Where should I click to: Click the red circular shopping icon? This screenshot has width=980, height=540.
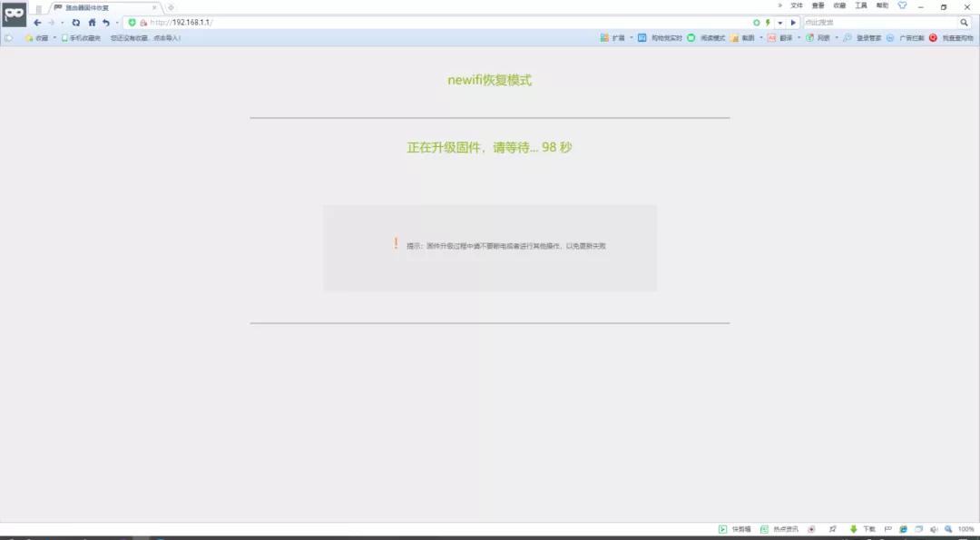[x=933, y=38]
